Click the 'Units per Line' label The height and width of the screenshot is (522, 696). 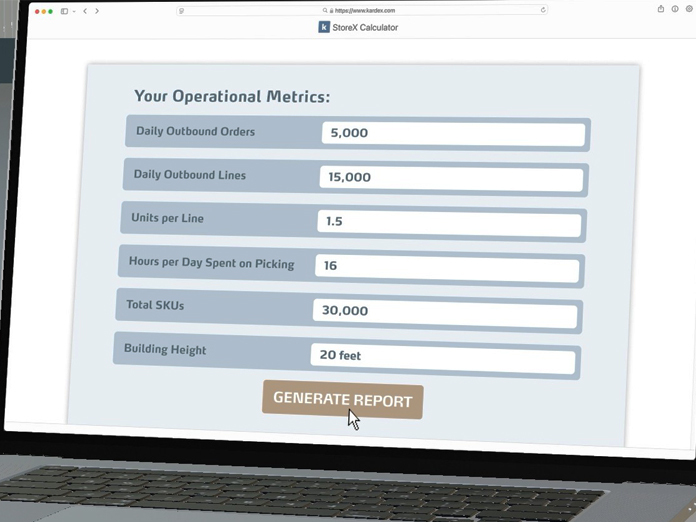click(167, 218)
